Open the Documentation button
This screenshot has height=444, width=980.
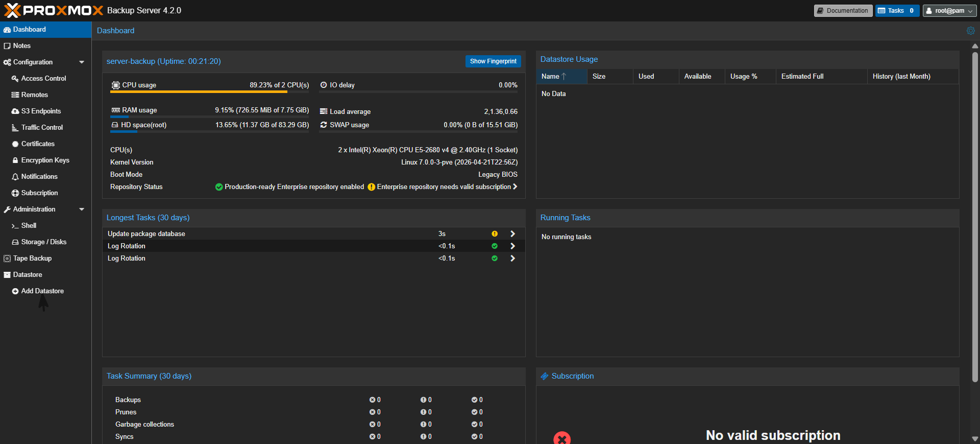pyautogui.click(x=843, y=11)
